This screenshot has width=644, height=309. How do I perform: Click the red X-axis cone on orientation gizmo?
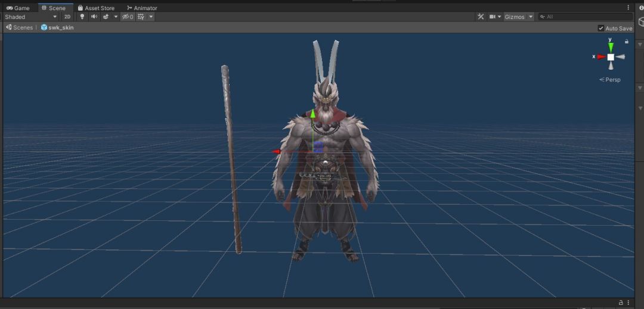click(601, 57)
